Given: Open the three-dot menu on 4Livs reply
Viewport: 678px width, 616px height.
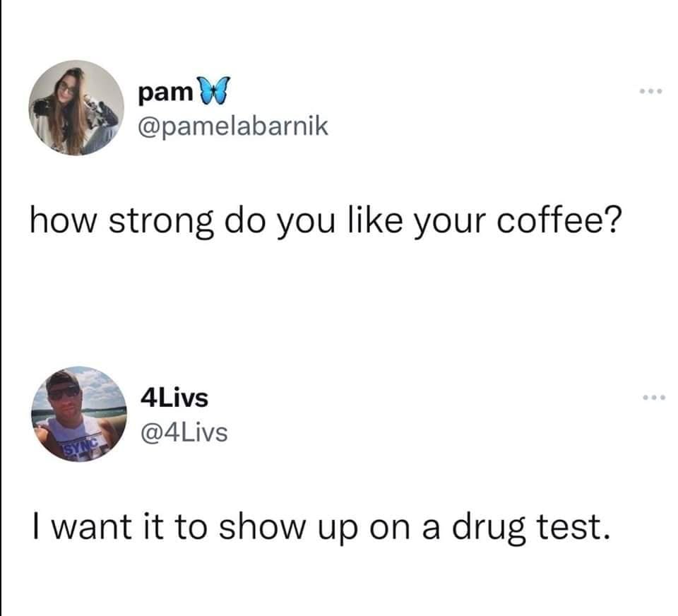Looking at the screenshot, I should [654, 397].
